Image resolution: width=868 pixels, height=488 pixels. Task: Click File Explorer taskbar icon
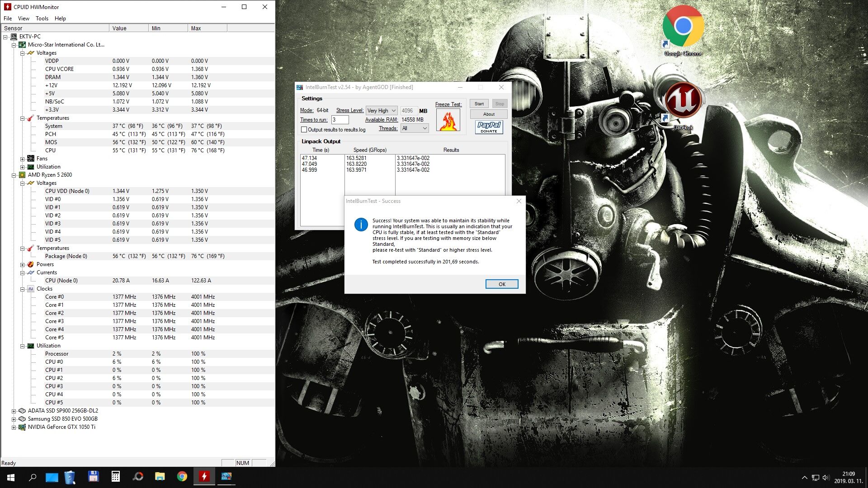pyautogui.click(x=160, y=476)
